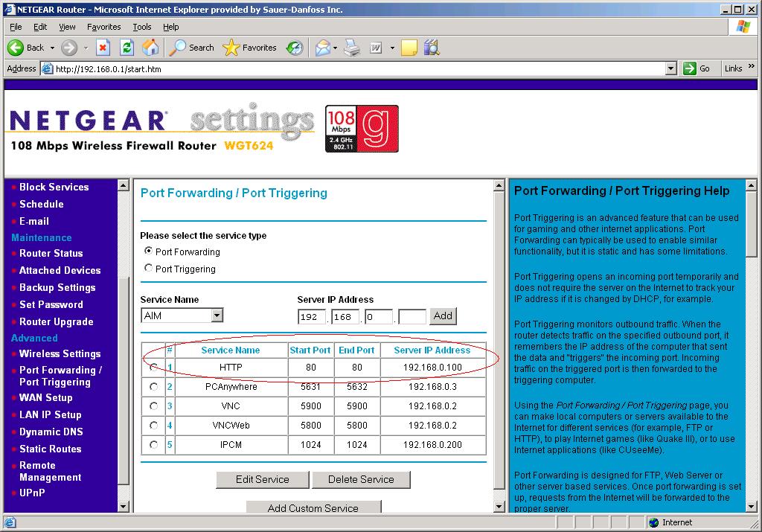
Task: Click the status bar page icon
Action: [10, 523]
